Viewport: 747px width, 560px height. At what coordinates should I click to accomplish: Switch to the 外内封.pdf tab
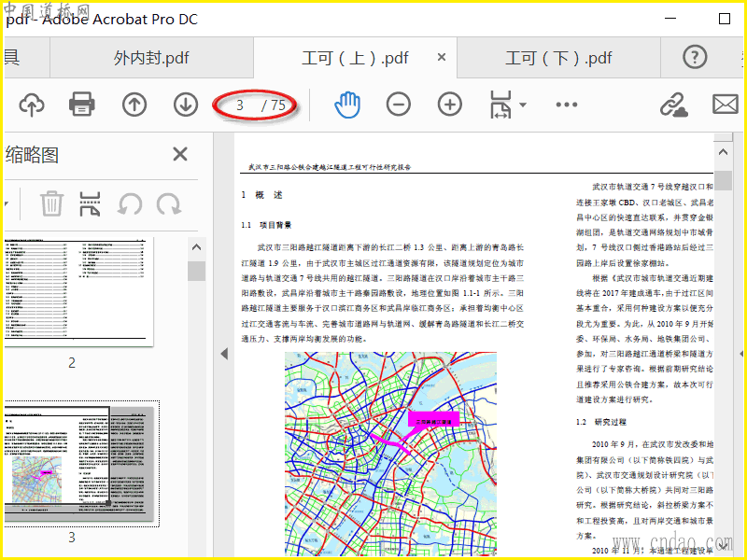(x=151, y=58)
